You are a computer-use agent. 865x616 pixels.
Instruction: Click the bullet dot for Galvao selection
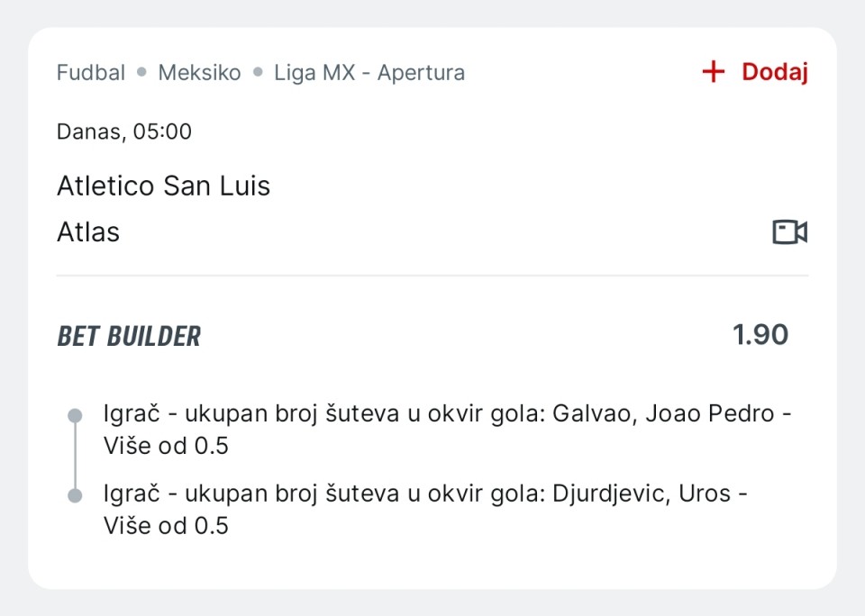(76, 416)
